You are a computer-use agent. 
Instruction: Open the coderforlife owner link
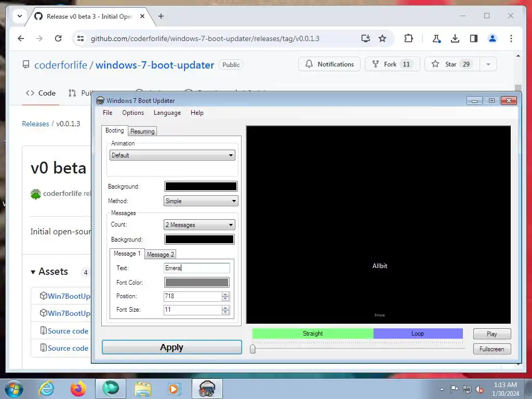click(61, 65)
